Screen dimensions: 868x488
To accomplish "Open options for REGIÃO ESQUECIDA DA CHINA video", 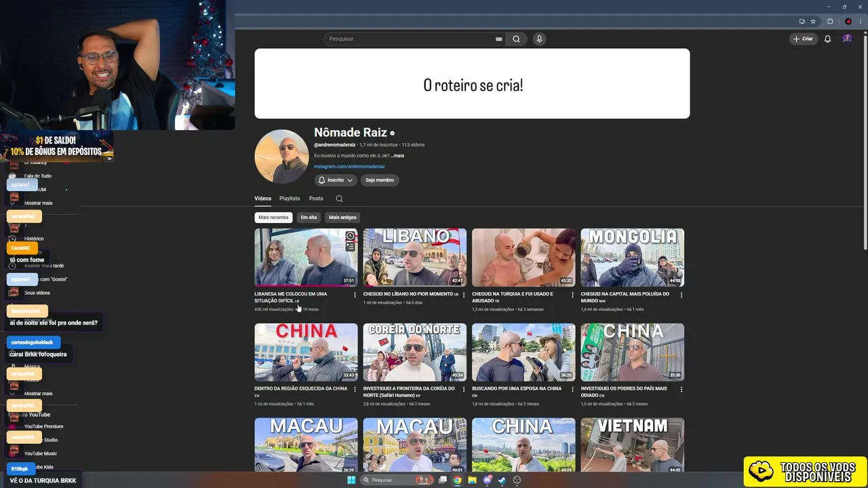I will coord(355,390).
